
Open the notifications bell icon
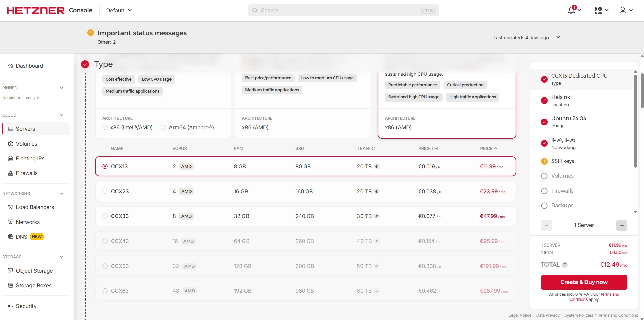coord(571,10)
